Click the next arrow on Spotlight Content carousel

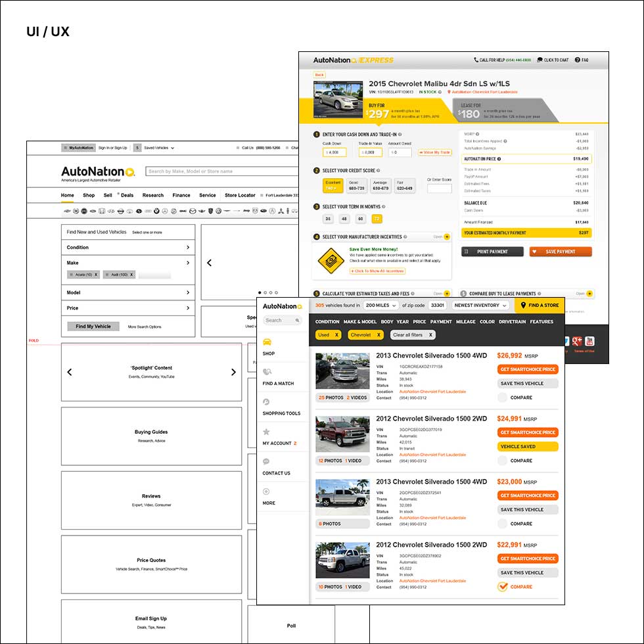[x=233, y=372]
